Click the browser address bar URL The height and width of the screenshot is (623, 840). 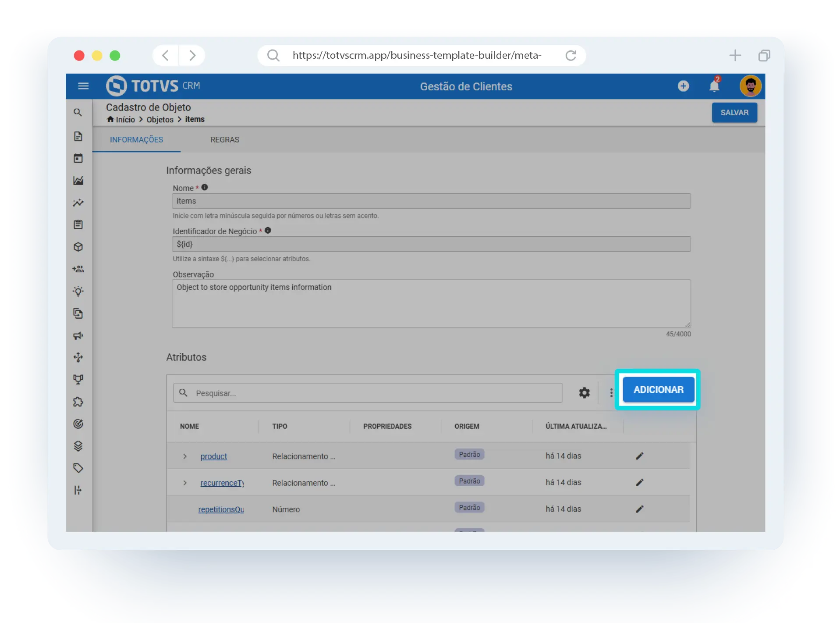(417, 55)
